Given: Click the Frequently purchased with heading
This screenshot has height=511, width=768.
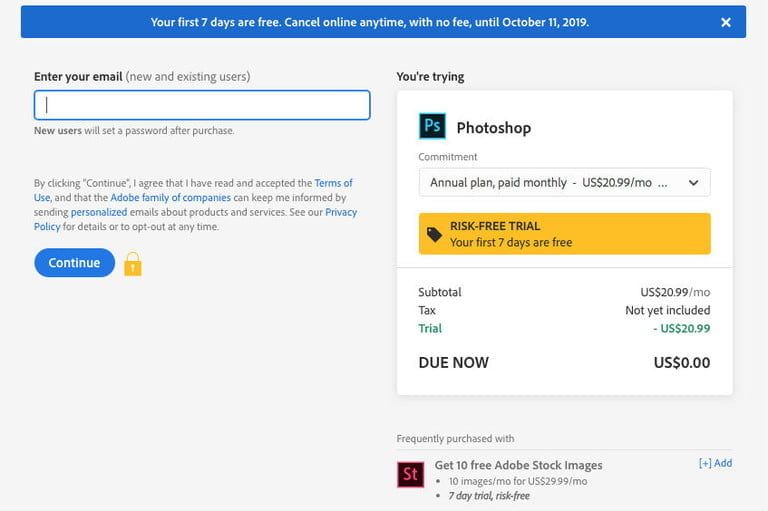Looking at the screenshot, I should click(456, 438).
